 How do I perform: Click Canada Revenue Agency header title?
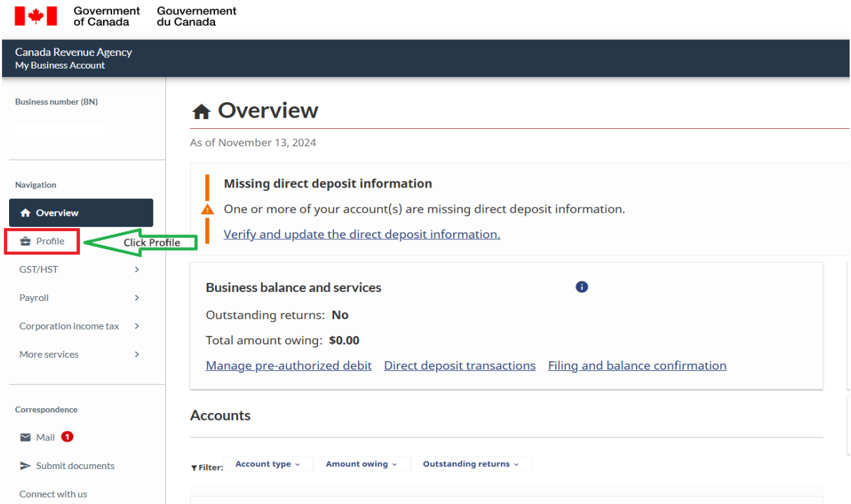click(74, 52)
